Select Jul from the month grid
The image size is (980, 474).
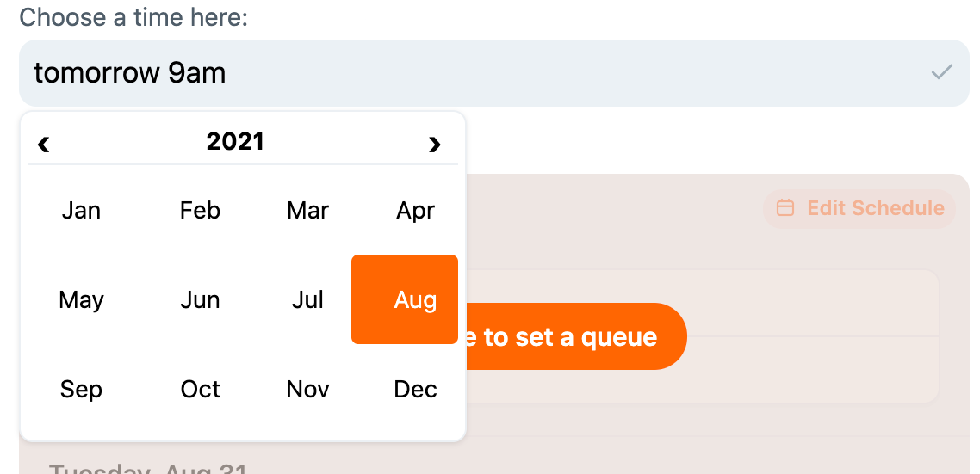pyautogui.click(x=307, y=299)
